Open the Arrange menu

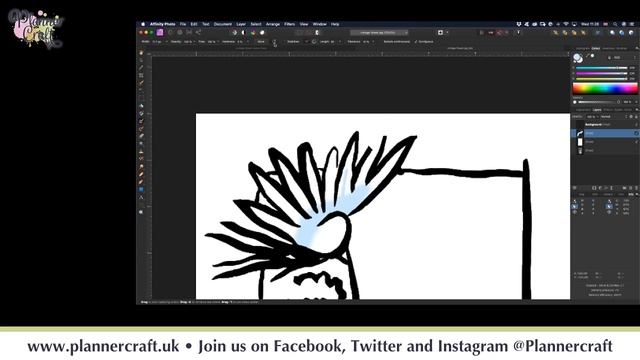(x=273, y=24)
